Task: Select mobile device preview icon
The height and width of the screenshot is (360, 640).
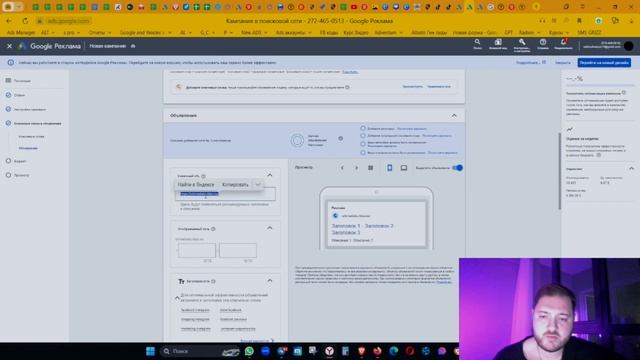Action: click(390, 168)
